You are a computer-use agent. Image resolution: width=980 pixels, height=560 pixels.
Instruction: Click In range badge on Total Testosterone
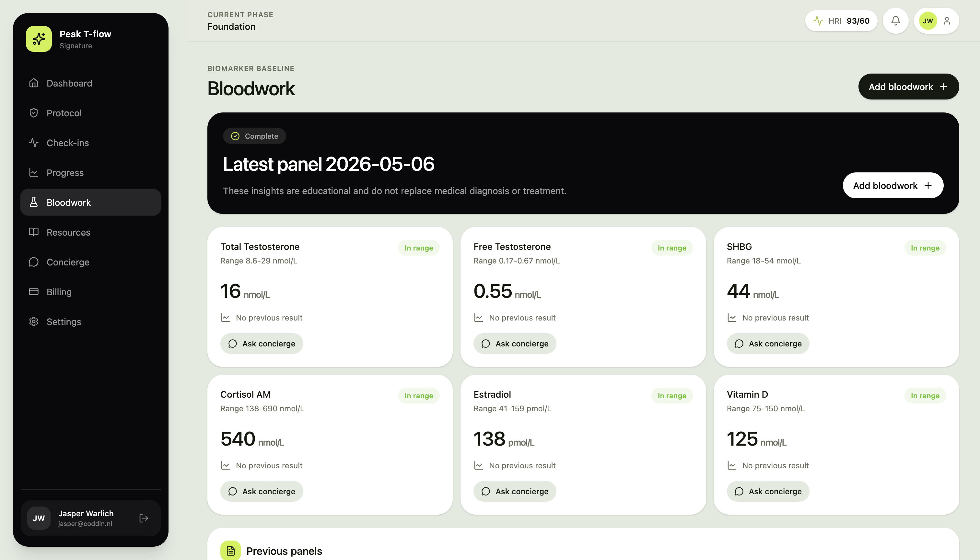(419, 248)
